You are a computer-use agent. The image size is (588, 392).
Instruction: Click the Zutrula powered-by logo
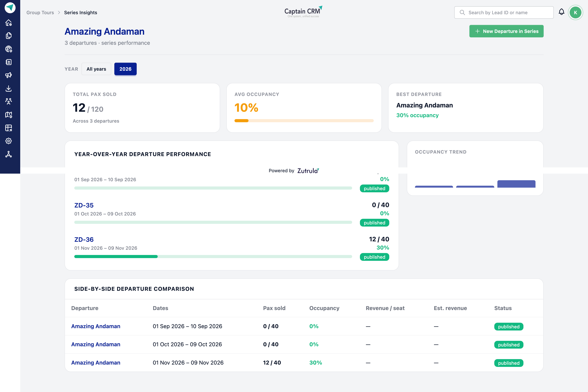tap(308, 171)
